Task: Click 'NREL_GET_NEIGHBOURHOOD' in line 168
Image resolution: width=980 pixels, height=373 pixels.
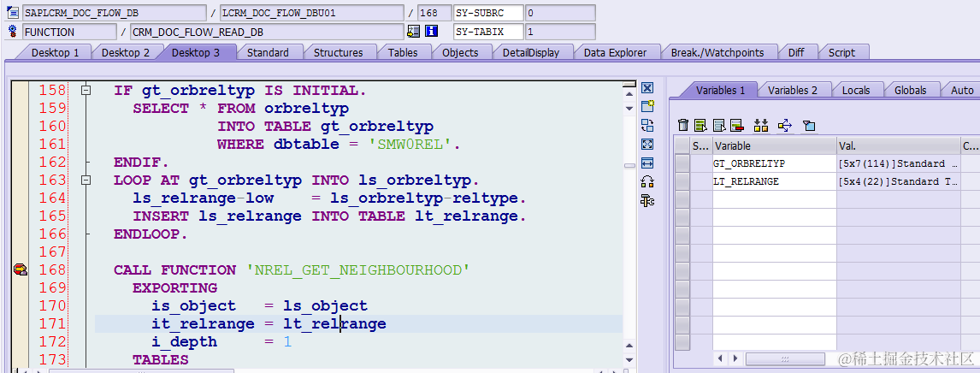Action: (x=358, y=269)
